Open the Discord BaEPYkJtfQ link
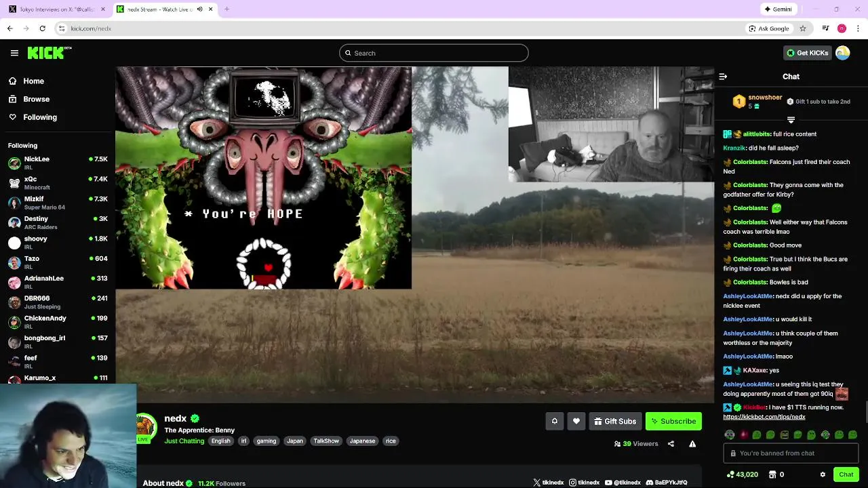 click(x=667, y=483)
